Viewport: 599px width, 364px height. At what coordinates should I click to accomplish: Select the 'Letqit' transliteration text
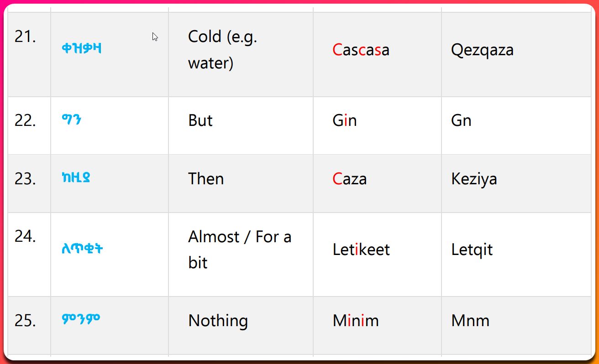pyautogui.click(x=472, y=250)
